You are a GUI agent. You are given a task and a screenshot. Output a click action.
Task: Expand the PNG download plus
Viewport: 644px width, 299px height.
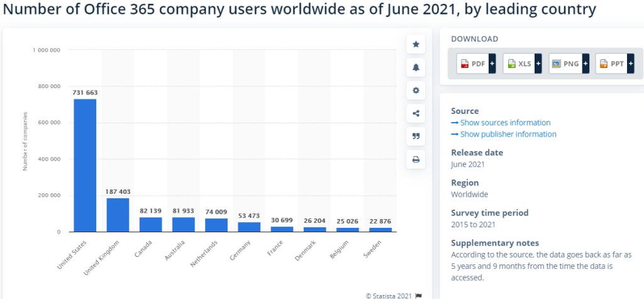coord(586,64)
